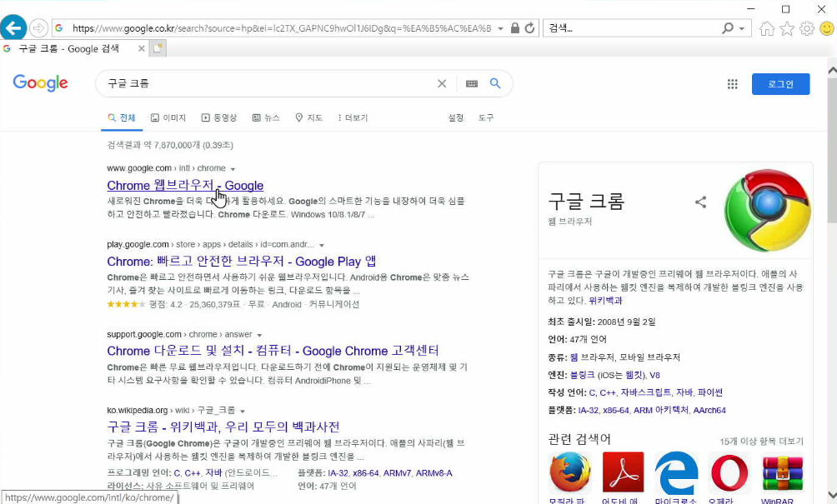Click the smiley feedback icon
Image resolution: width=837 pixels, height=504 pixels.
coord(826,28)
